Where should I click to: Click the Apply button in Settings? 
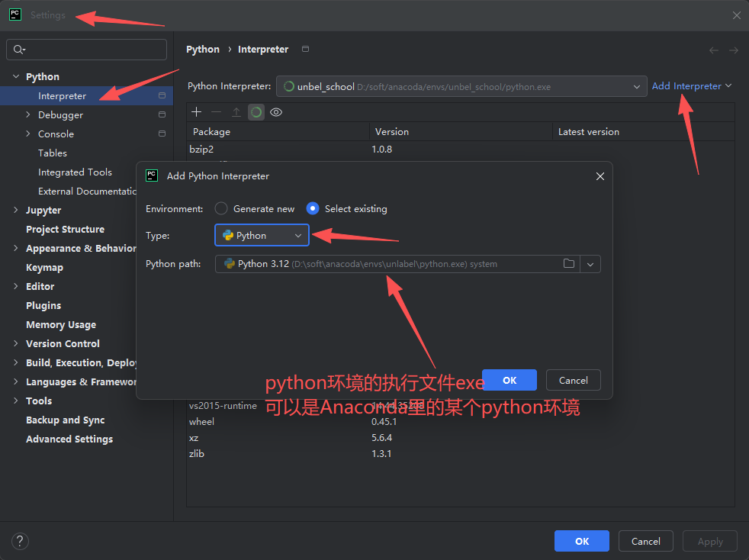pos(710,542)
